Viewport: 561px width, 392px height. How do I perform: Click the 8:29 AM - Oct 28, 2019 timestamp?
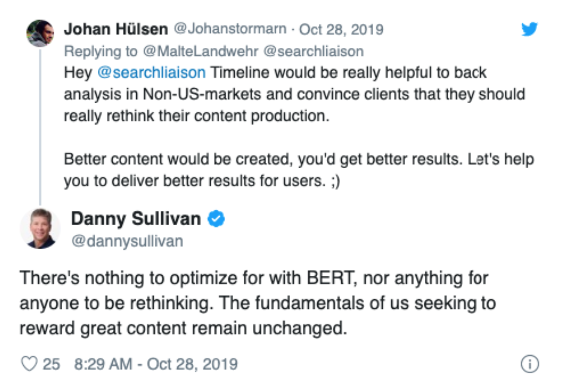[156, 364]
